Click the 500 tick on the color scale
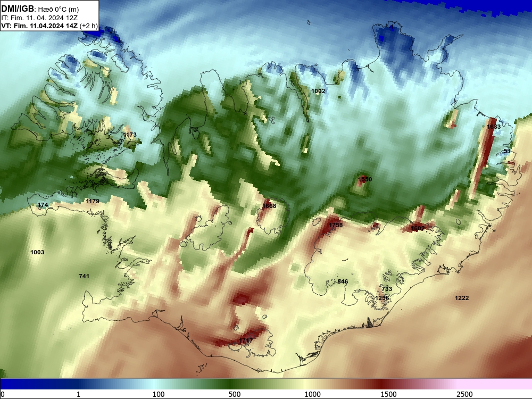The image size is (532, 399). [235, 394]
